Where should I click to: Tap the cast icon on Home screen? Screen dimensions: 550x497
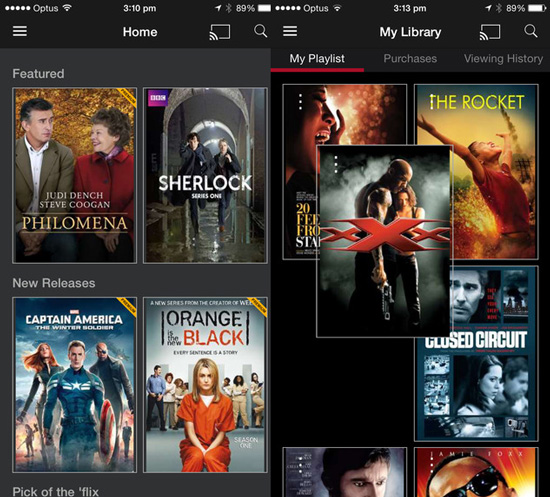[x=220, y=32]
